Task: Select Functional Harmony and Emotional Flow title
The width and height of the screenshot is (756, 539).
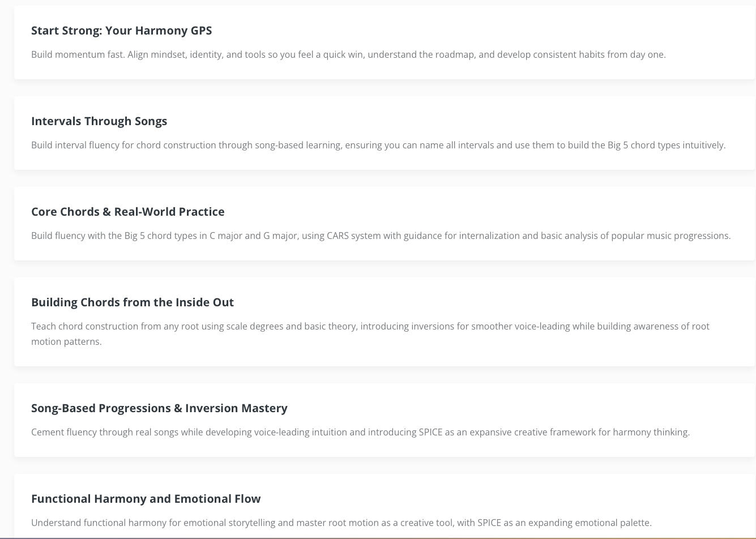Action: (146, 499)
